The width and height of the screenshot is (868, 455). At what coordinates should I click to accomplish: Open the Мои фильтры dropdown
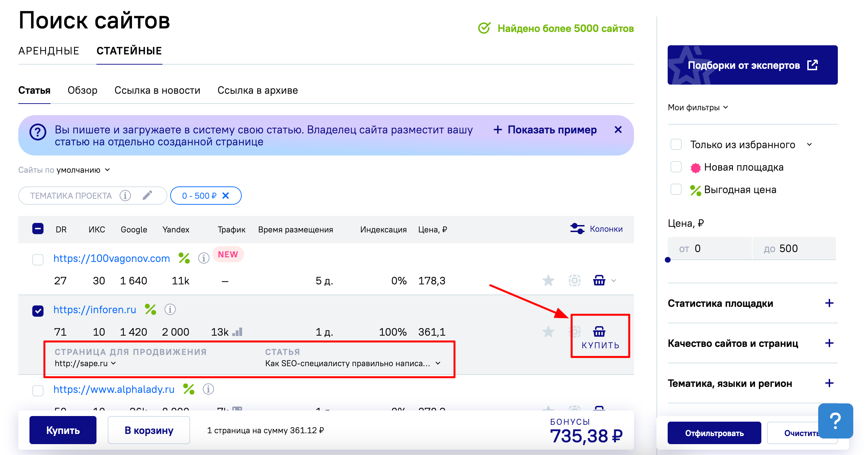coord(697,107)
